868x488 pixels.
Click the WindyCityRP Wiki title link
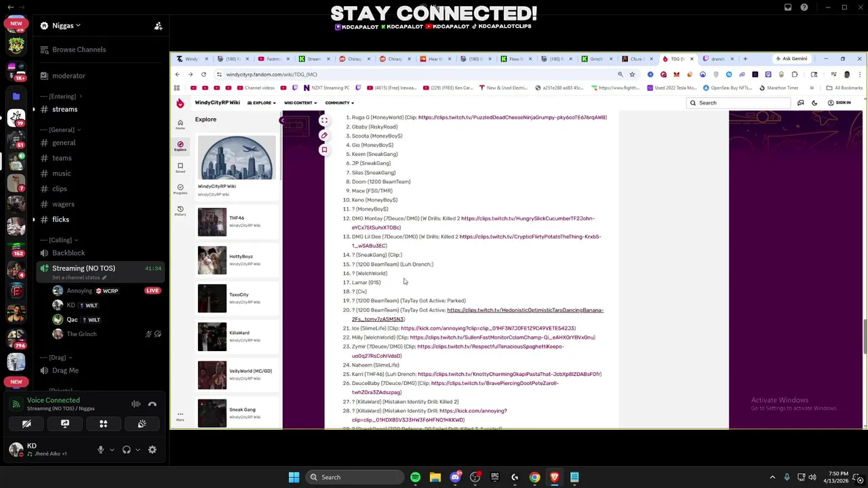pyautogui.click(x=217, y=103)
